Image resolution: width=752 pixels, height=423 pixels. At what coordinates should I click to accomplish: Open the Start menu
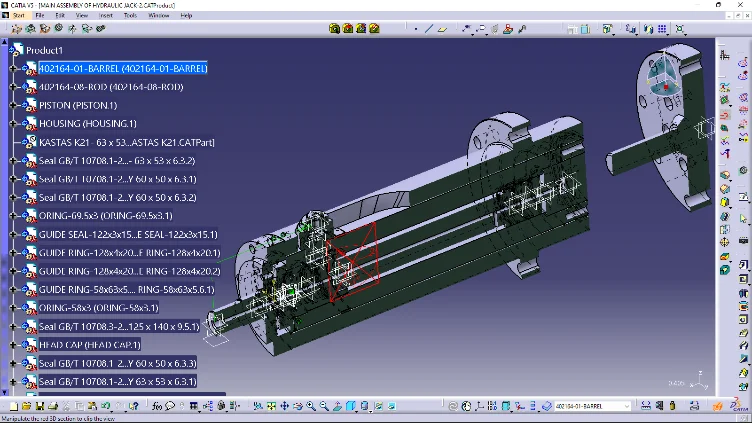pyautogui.click(x=18, y=16)
